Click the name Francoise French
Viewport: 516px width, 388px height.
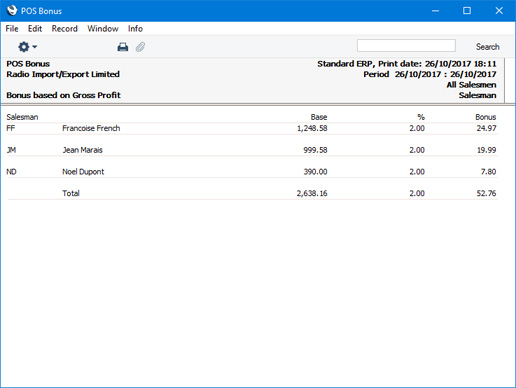91,128
